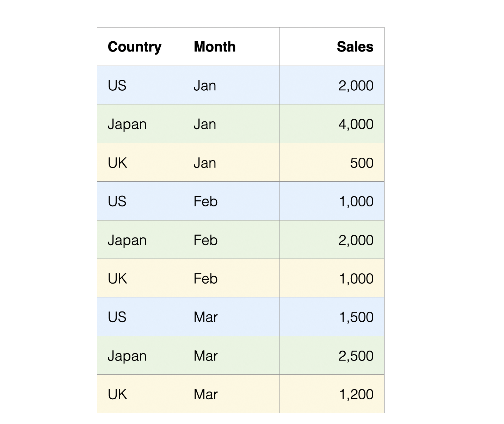Select the sales cell showing 1,200

332,394
